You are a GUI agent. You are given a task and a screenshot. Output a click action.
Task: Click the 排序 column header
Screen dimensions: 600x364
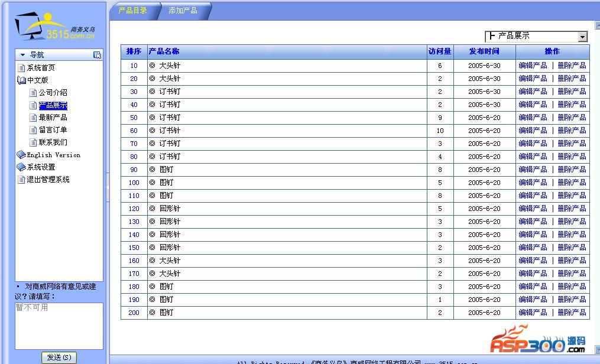tap(134, 51)
